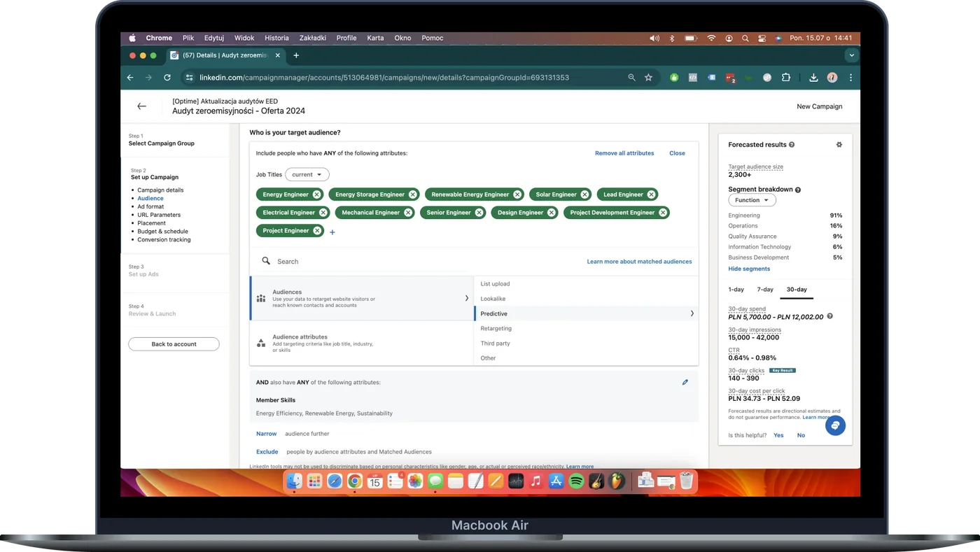Select Audience attributes category

point(361,342)
